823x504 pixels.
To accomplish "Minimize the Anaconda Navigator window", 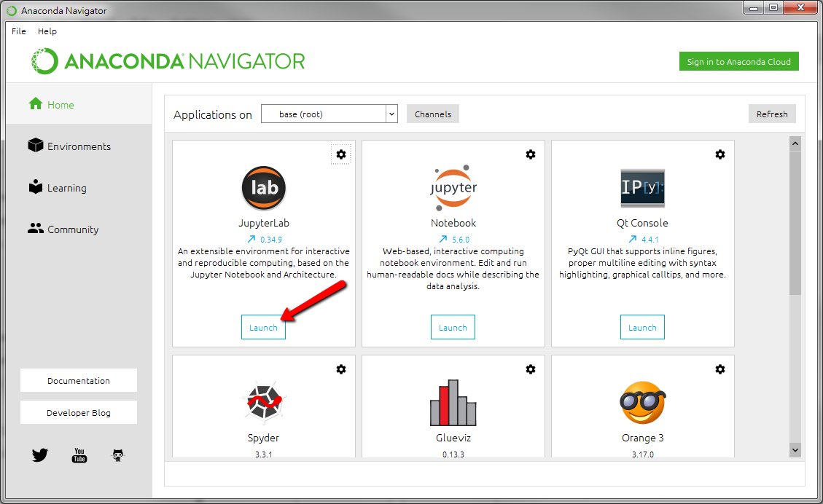I will [754, 7].
